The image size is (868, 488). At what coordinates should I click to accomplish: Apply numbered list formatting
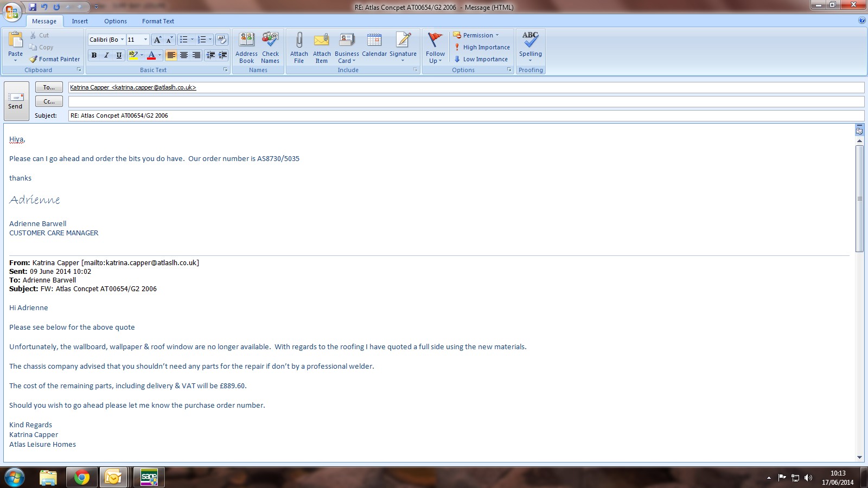coord(202,40)
